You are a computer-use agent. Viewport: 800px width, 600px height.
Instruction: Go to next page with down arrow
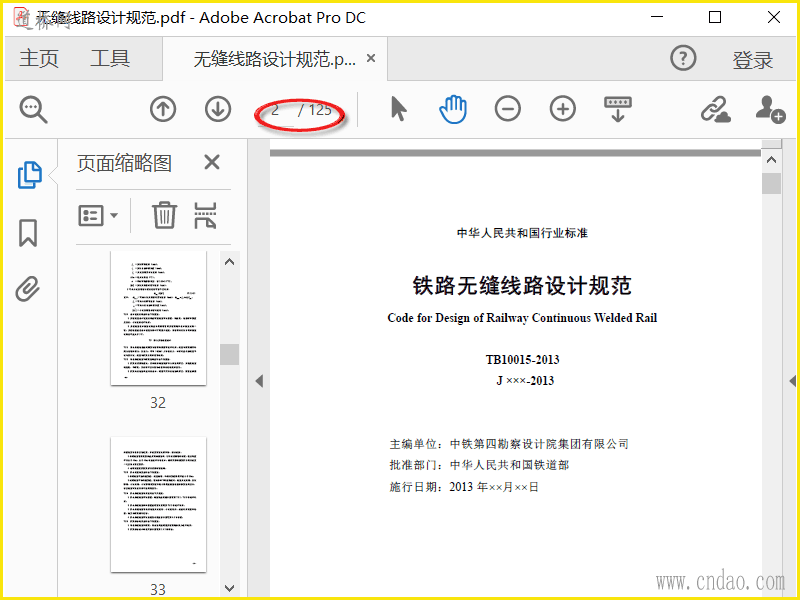pyautogui.click(x=218, y=109)
